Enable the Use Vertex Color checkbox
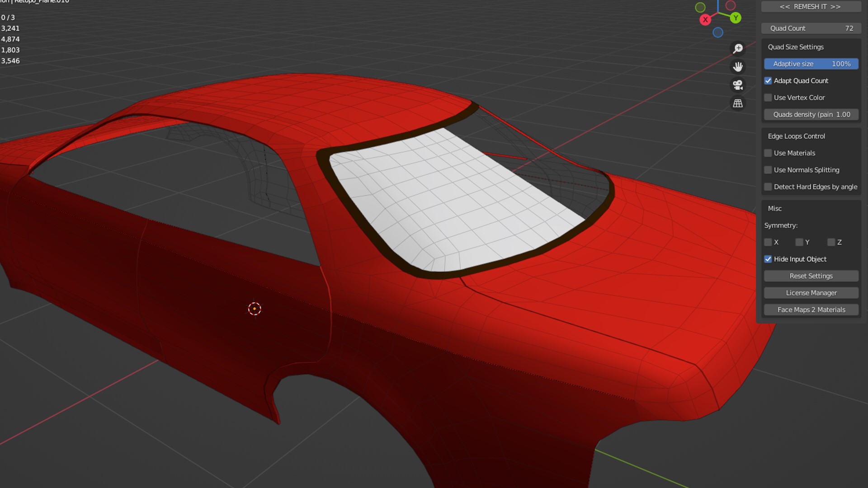868x488 pixels. point(768,98)
